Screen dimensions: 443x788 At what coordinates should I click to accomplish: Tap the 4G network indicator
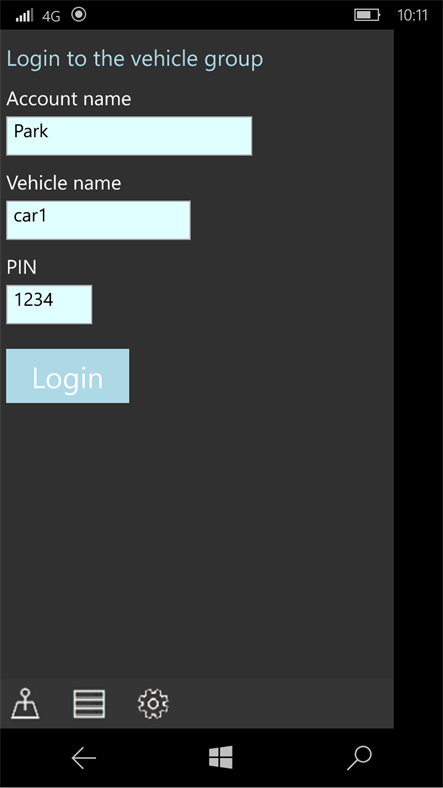[51, 16]
